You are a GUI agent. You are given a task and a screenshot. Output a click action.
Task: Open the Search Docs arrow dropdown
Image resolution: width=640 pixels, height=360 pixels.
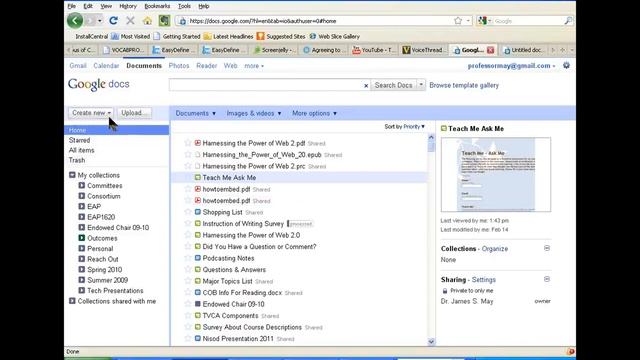point(421,85)
